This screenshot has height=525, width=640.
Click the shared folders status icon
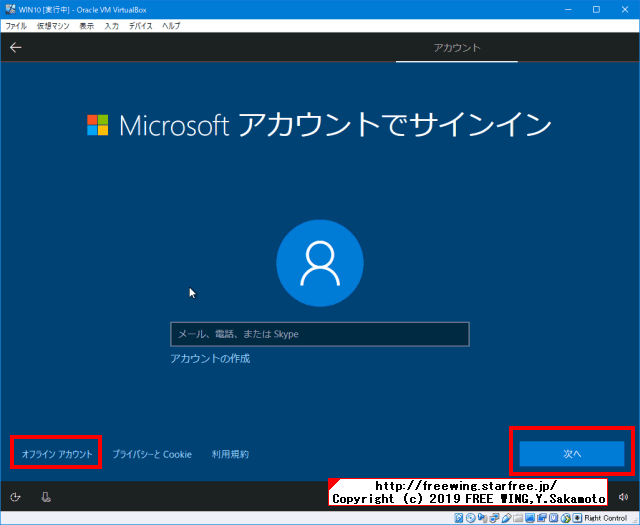click(518, 518)
